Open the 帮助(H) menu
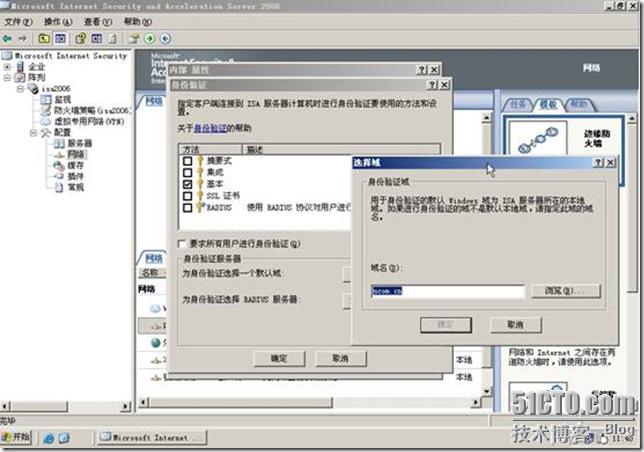 tap(138, 22)
